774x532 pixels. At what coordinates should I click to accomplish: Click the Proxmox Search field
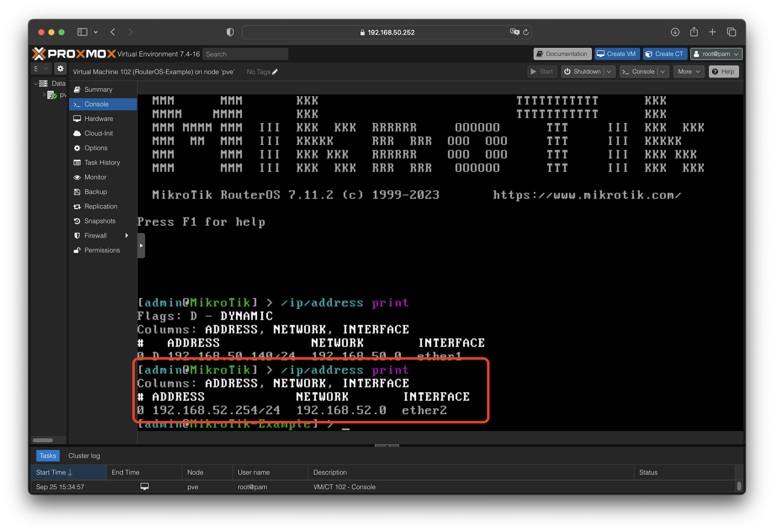(x=245, y=54)
